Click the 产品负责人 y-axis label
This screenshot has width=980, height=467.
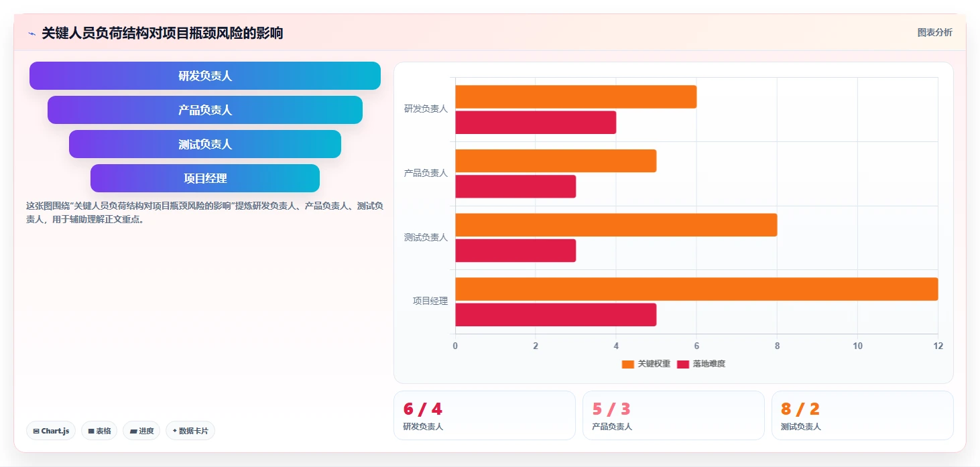(426, 173)
